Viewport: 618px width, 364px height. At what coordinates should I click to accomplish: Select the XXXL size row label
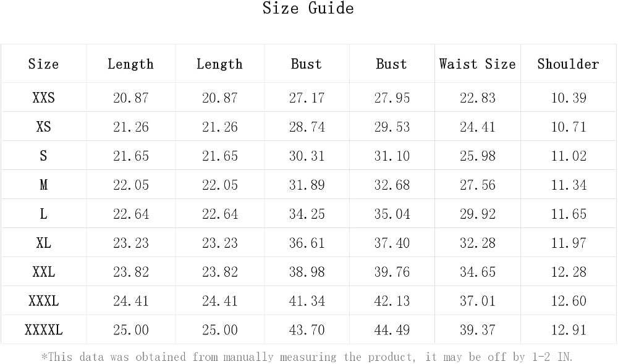(x=43, y=301)
